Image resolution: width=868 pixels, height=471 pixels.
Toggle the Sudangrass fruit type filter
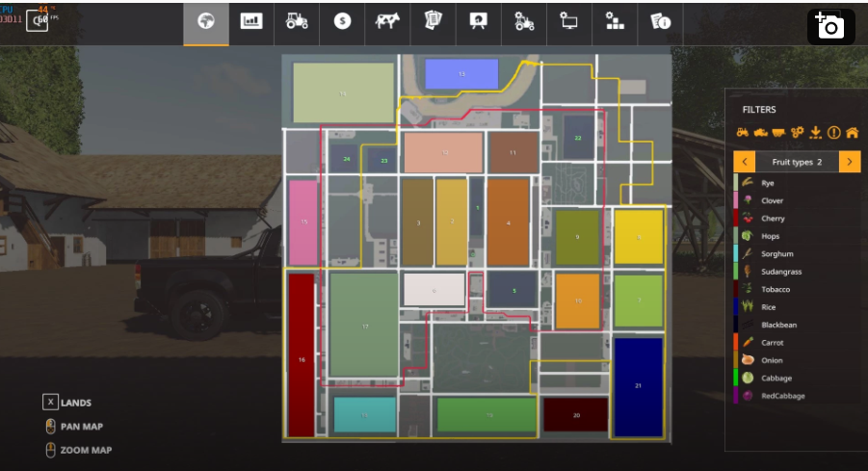780,272
